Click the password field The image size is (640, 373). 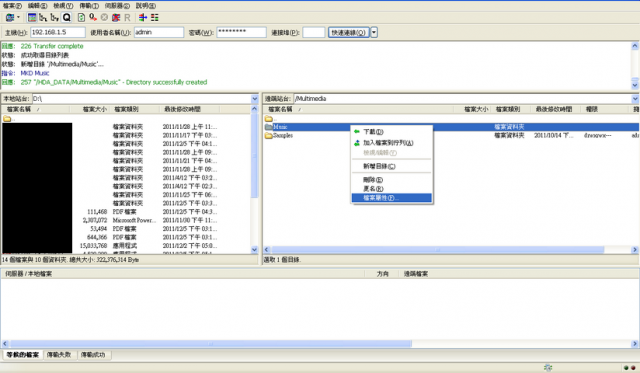tap(241, 32)
